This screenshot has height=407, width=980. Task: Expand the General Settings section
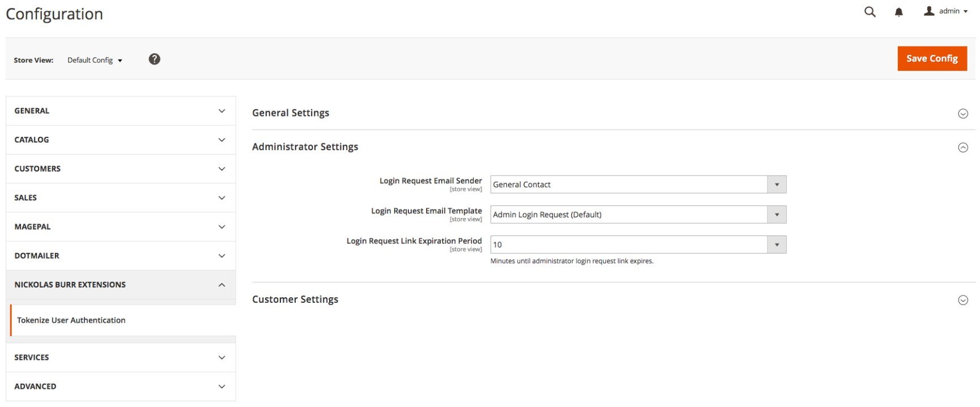[x=613, y=113]
